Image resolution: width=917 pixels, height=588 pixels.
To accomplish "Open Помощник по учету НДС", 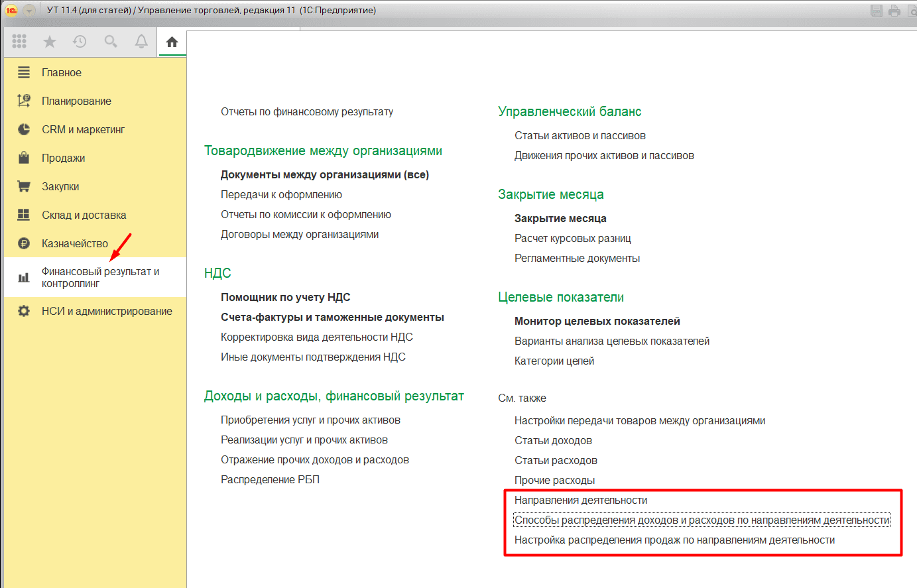I will click(285, 297).
